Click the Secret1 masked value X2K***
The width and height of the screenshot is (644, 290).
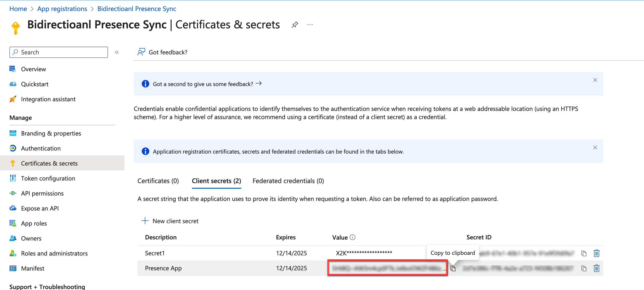364,253
